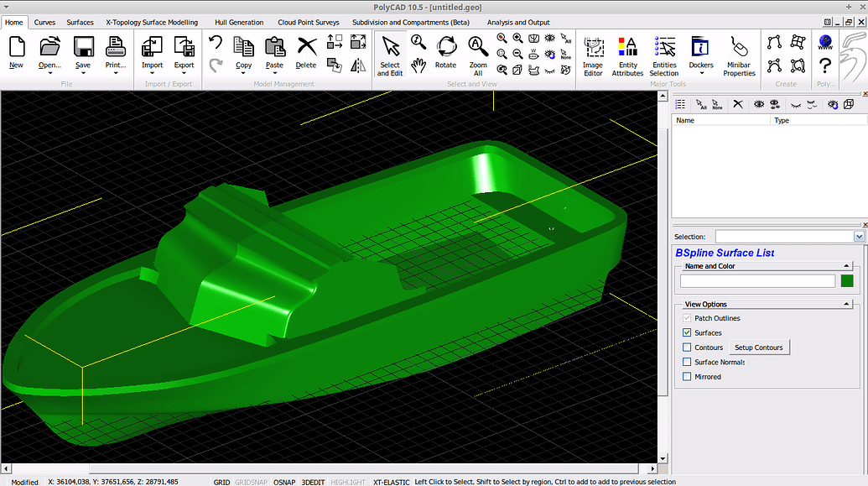This screenshot has width=868, height=486.
Task: Click the mirror entity icon
Action: point(358,65)
